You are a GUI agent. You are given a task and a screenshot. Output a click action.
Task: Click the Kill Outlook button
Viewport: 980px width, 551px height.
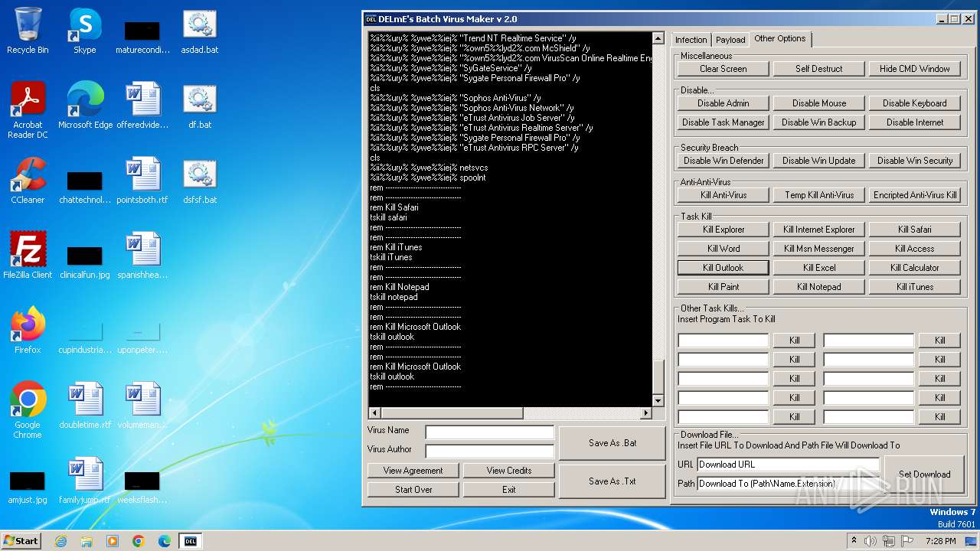click(x=723, y=268)
